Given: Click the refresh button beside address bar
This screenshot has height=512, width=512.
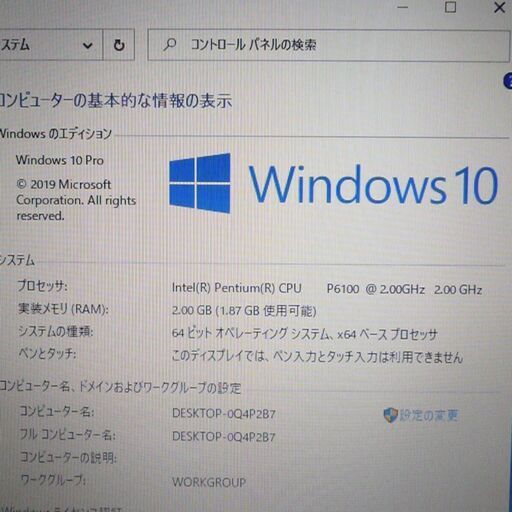Looking at the screenshot, I should 119,45.
